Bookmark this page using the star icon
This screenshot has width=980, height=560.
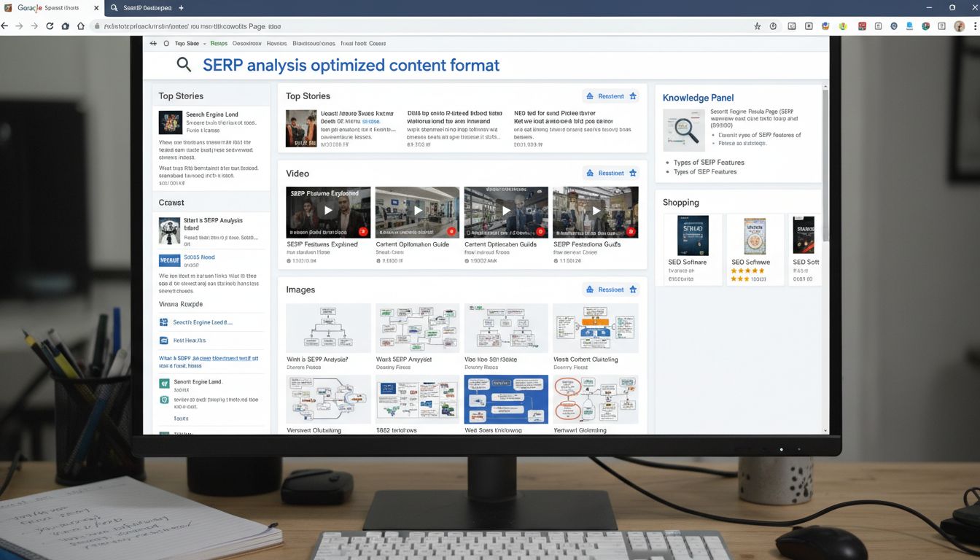click(757, 26)
